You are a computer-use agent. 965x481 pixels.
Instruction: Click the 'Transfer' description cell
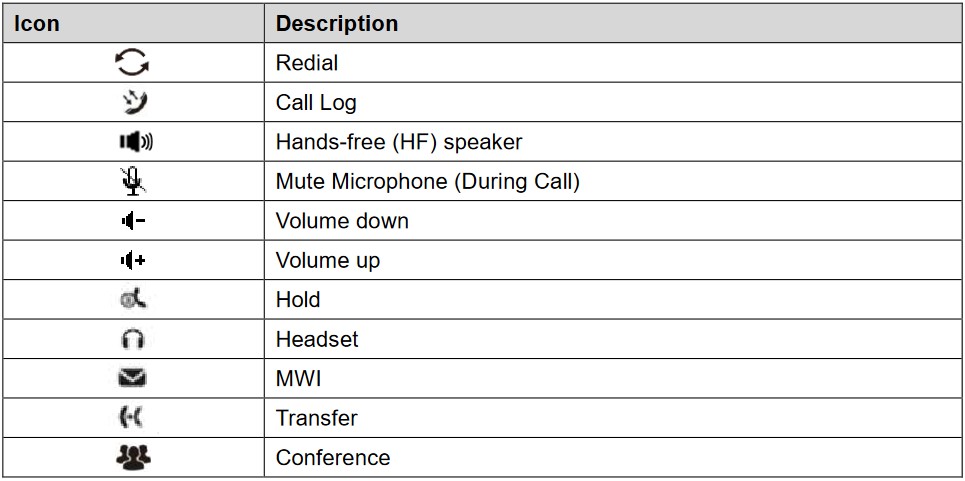(316, 418)
